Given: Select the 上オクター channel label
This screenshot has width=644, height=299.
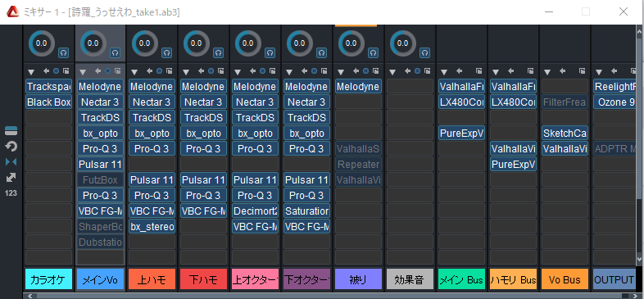Looking at the screenshot, I should click(255, 279).
